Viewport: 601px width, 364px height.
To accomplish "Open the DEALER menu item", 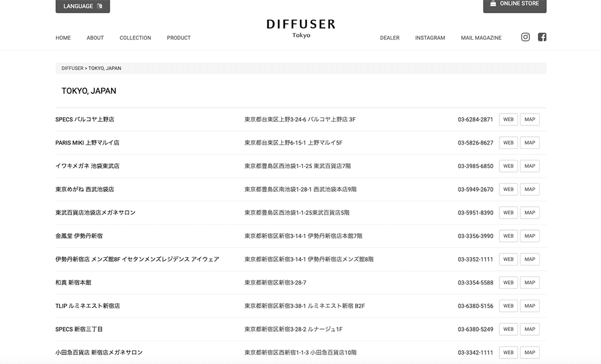I will coord(389,38).
